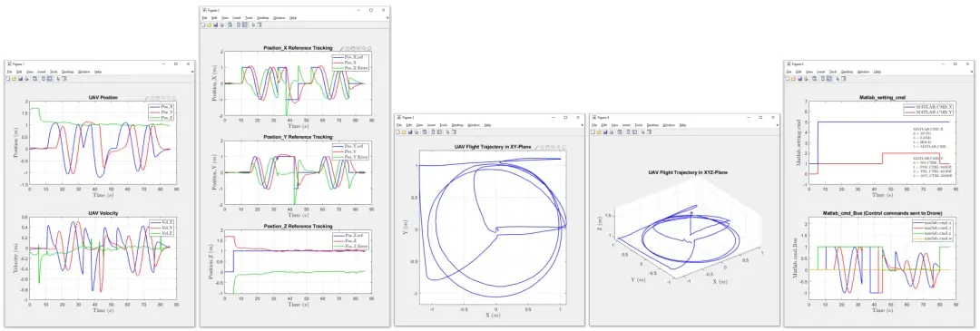Toggle Insert Legend in Figure 3 toolbar
The height and width of the screenshot is (331, 980).
pyautogui.click(x=439, y=131)
